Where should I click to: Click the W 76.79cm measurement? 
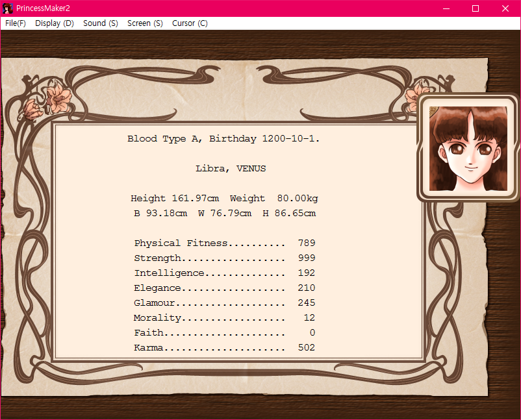tap(225, 213)
